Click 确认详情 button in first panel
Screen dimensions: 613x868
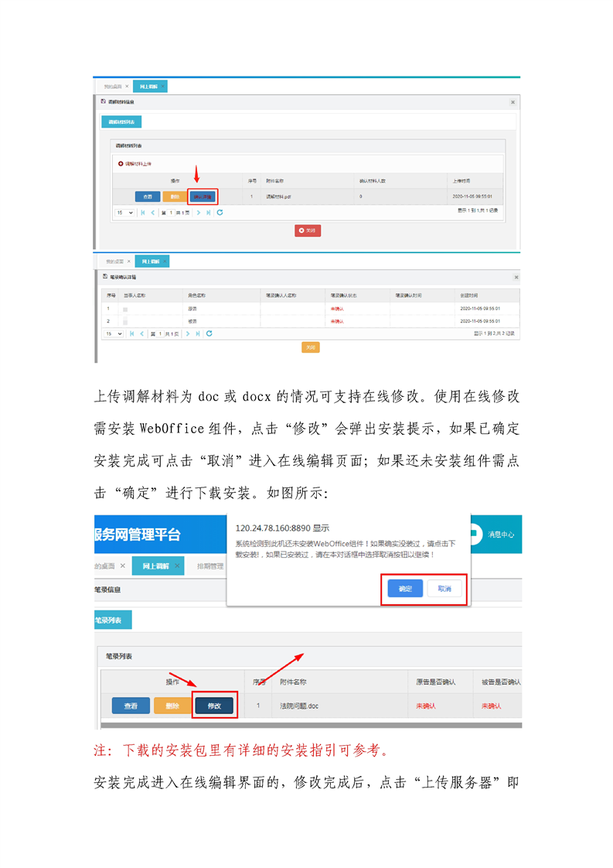(203, 196)
